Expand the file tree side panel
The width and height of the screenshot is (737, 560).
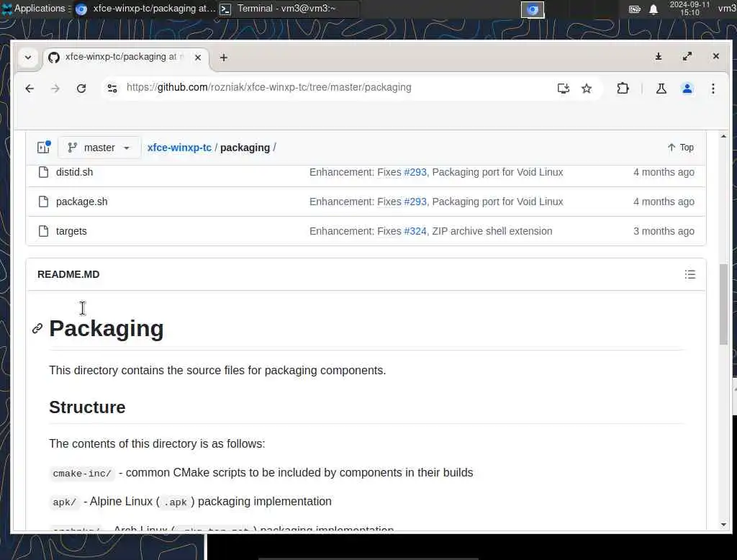coord(44,148)
